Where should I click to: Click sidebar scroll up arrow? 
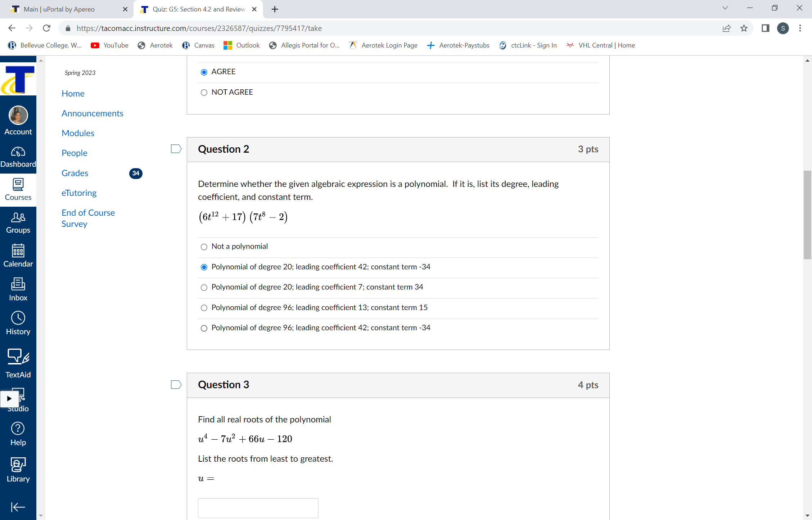pyautogui.click(x=41, y=60)
